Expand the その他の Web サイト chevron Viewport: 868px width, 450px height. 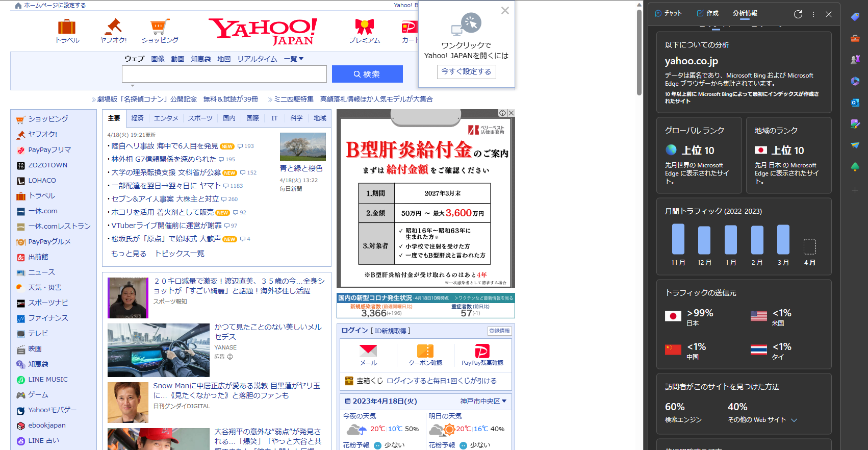tap(794, 420)
